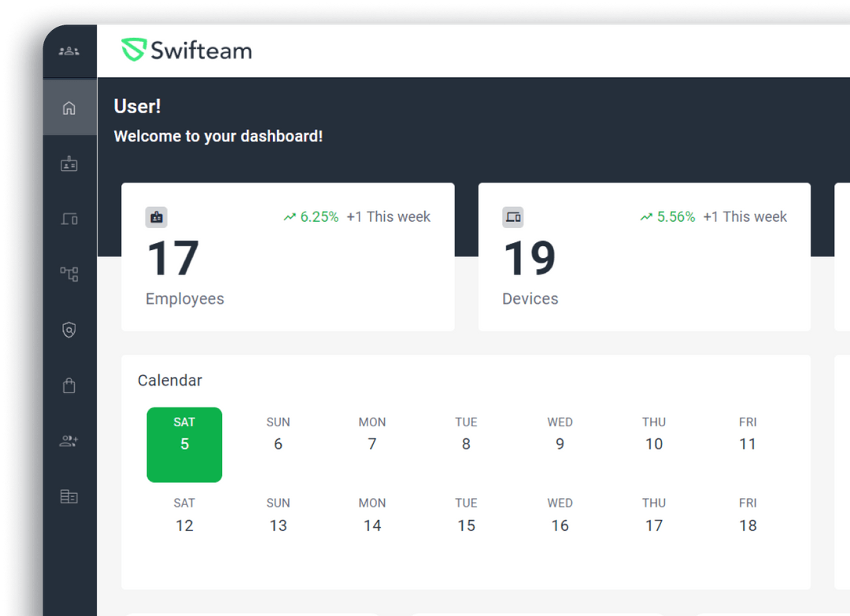The image size is (850, 616).
Task: Open the Devices card showing 19
Action: point(645,256)
